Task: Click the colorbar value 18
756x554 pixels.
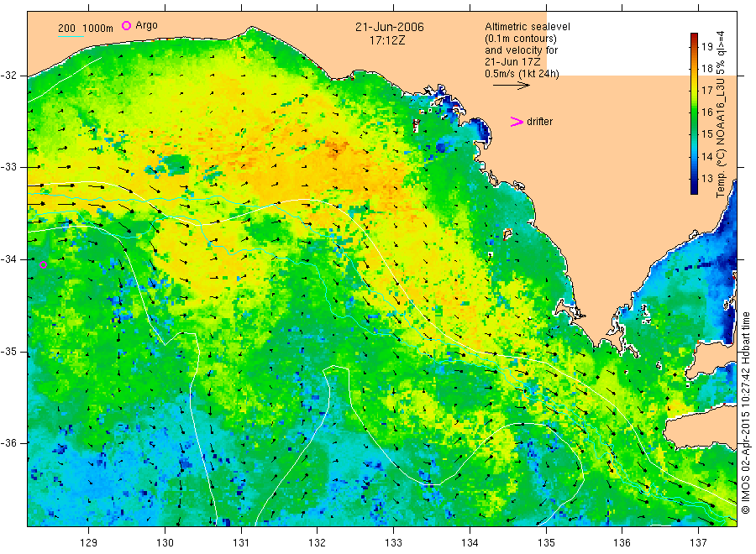Action: (x=707, y=68)
